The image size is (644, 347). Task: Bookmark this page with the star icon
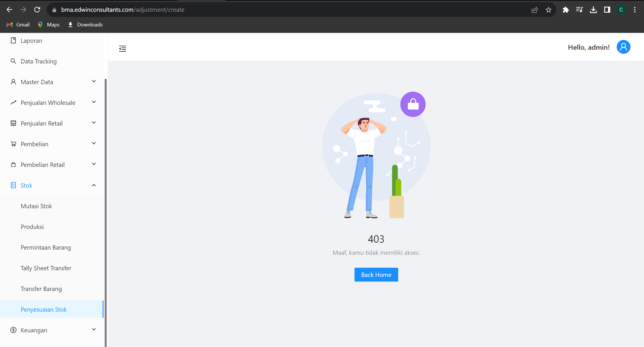pos(549,10)
